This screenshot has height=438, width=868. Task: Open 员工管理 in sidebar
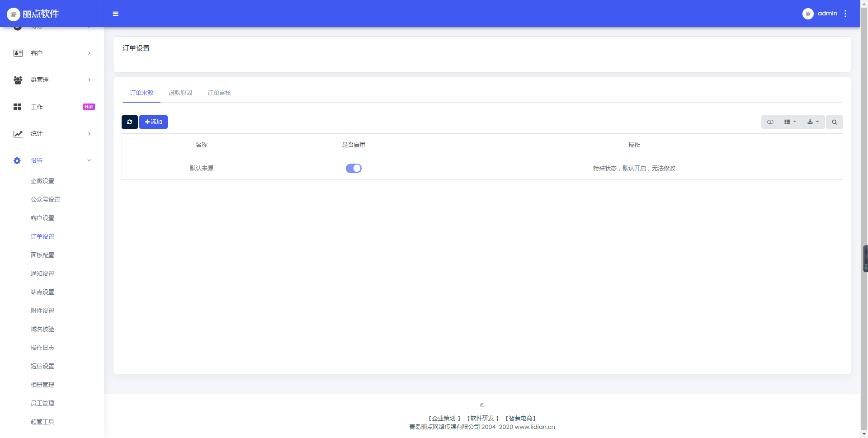42,403
